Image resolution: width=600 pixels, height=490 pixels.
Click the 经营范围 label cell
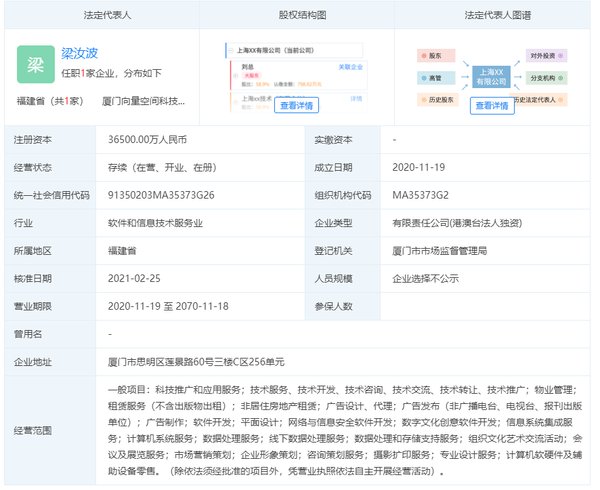click(x=50, y=430)
